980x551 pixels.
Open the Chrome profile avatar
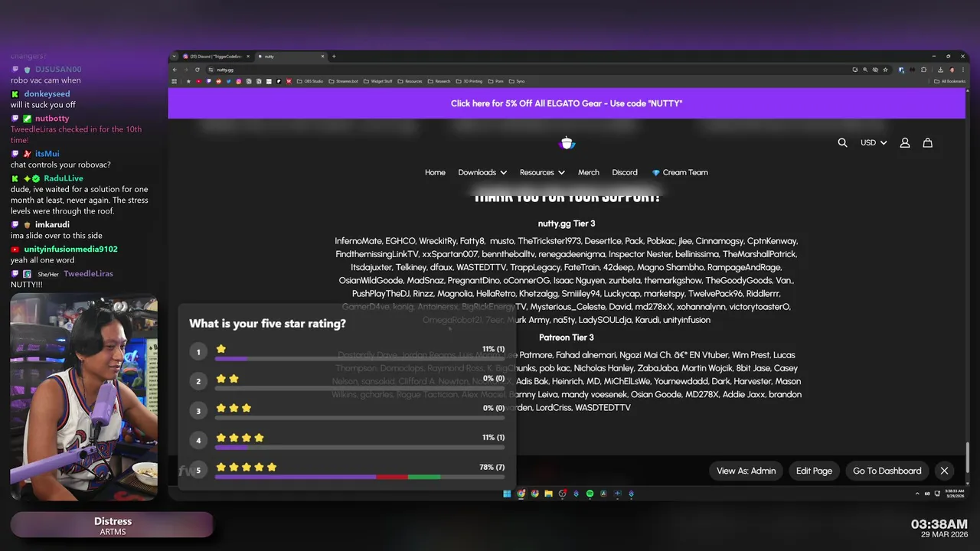click(x=952, y=70)
